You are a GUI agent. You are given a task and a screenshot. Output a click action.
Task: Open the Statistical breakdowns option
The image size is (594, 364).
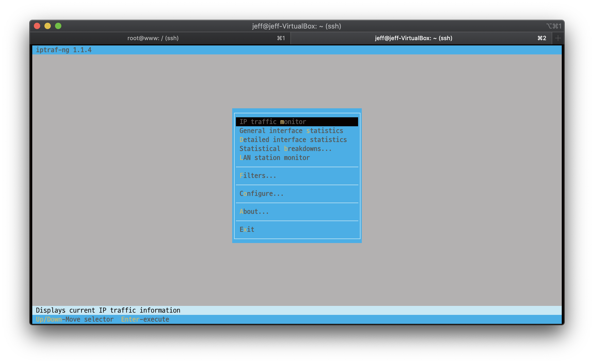(285, 148)
